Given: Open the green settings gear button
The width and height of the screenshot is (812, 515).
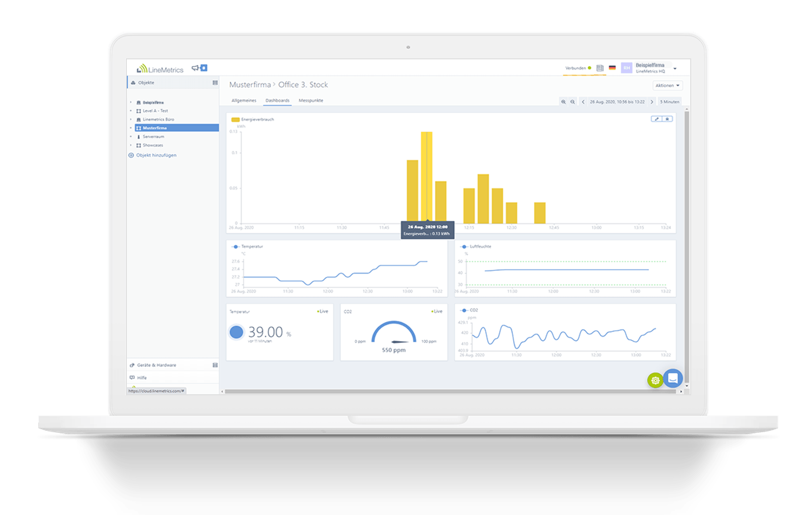Looking at the screenshot, I should click(x=655, y=380).
